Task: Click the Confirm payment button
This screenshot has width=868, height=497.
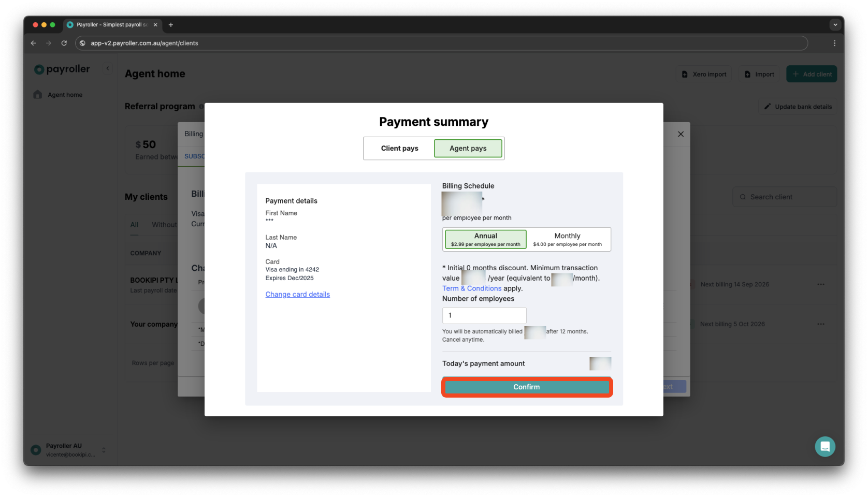Action: coord(526,387)
